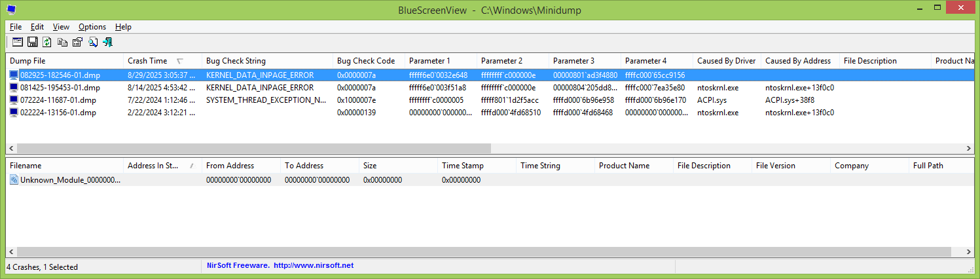Click crash time 8/14/2025 4:53:42
The width and height of the screenshot is (980, 279).
(162, 88)
